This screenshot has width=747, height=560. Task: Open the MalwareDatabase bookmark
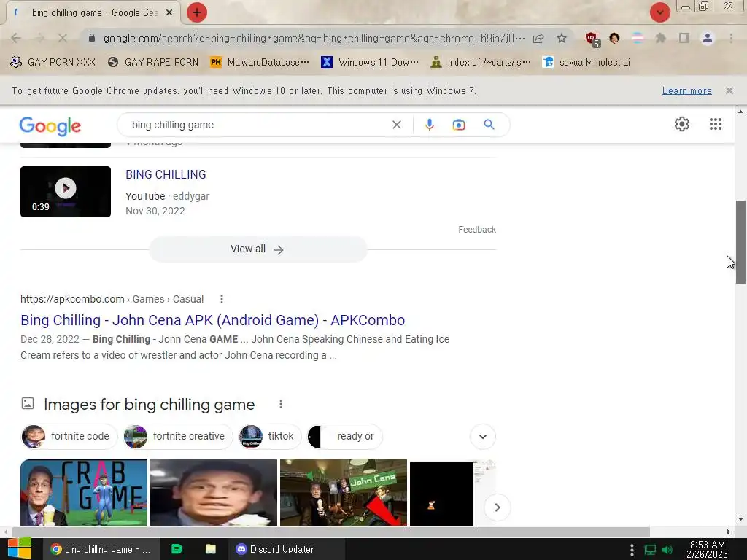coord(260,62)
